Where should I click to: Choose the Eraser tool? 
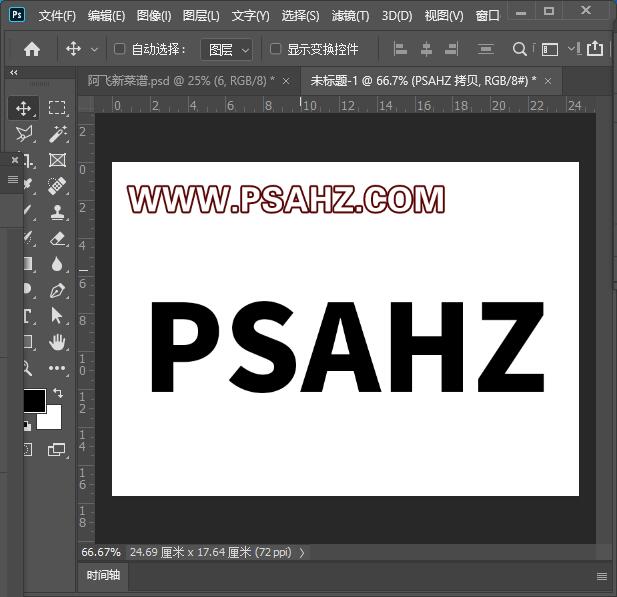57,238
